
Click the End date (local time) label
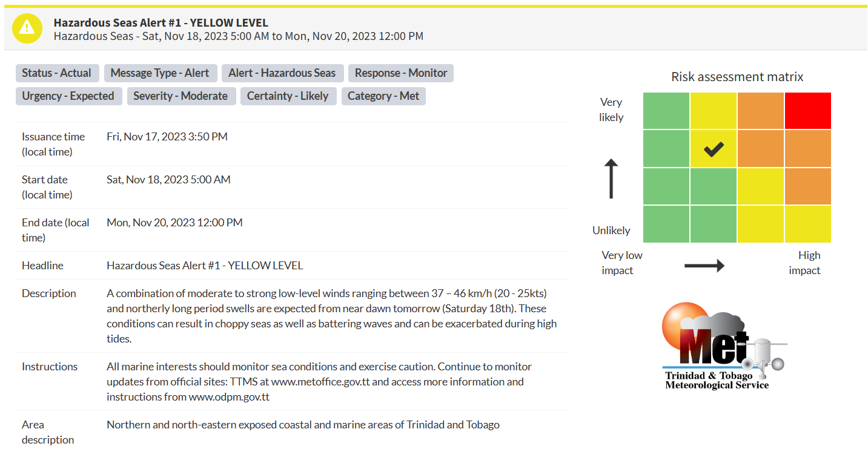[56, 230]
